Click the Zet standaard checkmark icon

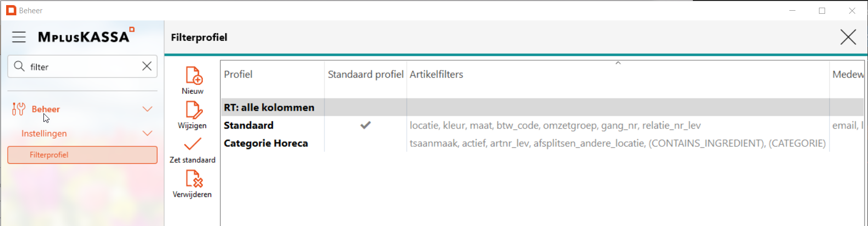(x=193, y=144)
